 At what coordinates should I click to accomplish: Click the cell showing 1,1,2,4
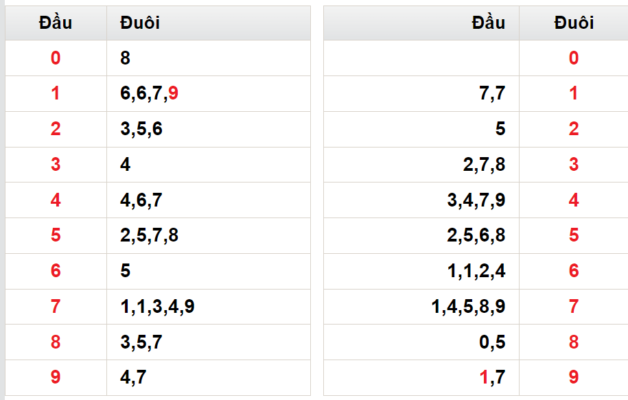[421, 271]
